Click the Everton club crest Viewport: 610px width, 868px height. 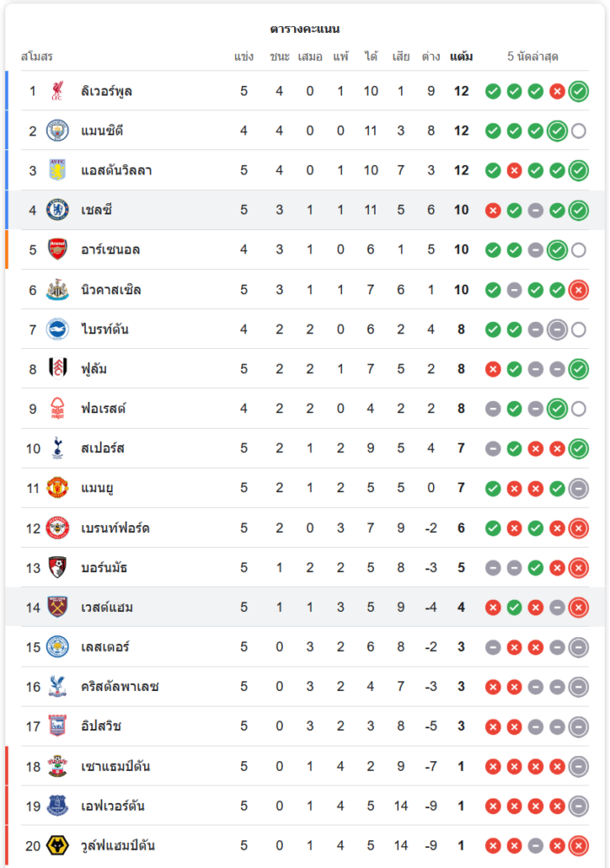[57, 806]
